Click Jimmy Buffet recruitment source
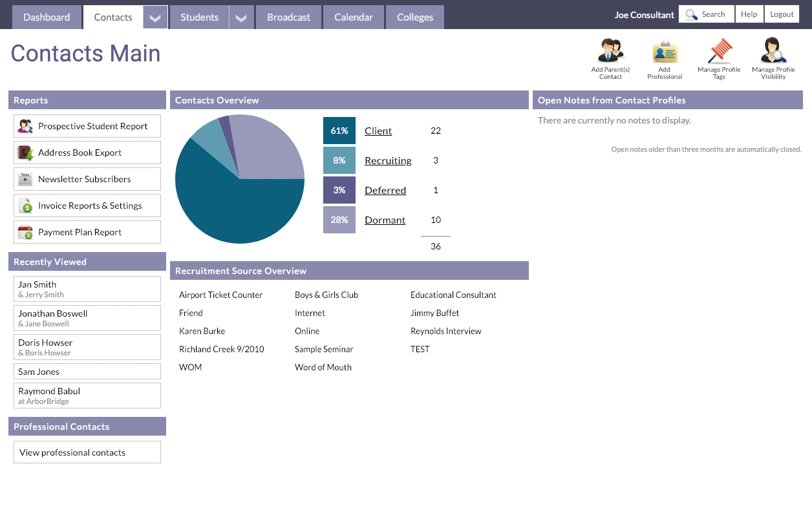Image resolution: width=812 pixels, height=508 pixels. pos(435,313)
